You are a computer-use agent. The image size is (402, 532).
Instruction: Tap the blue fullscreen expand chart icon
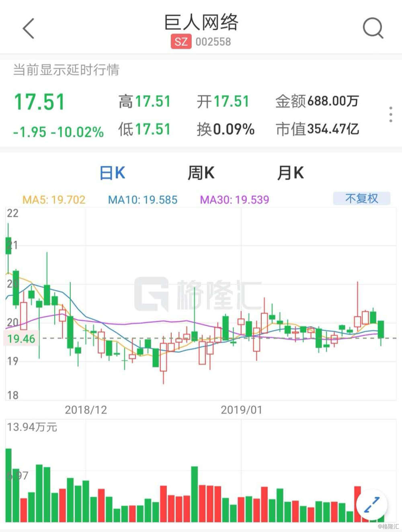tap(371, 505)
